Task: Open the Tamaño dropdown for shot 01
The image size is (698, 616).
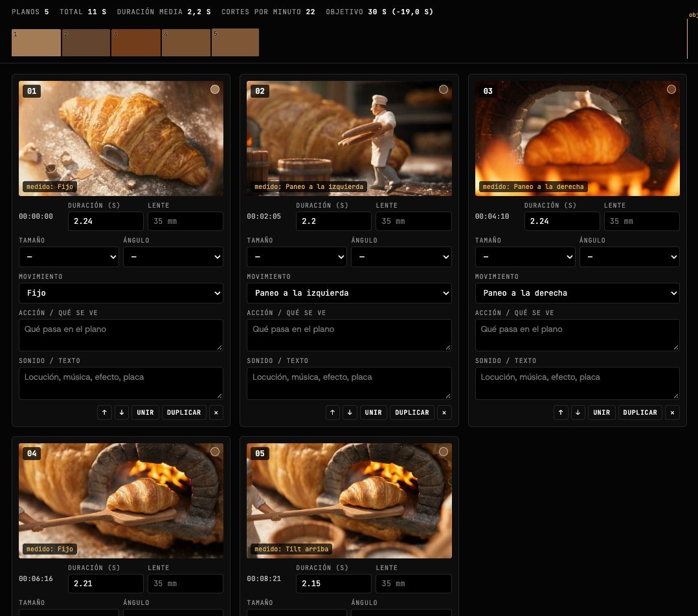Action: [x=69, y=257]
